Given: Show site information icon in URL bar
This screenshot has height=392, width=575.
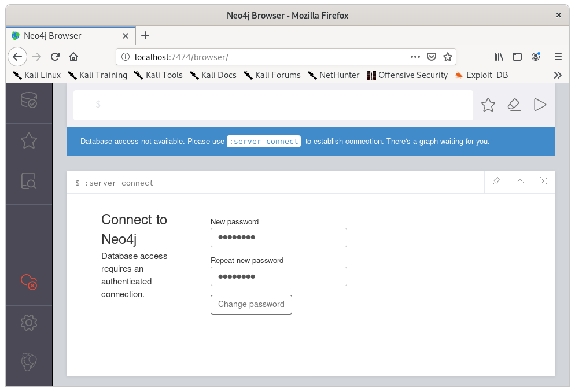Looking at the screenshot, I should point(126,57).
